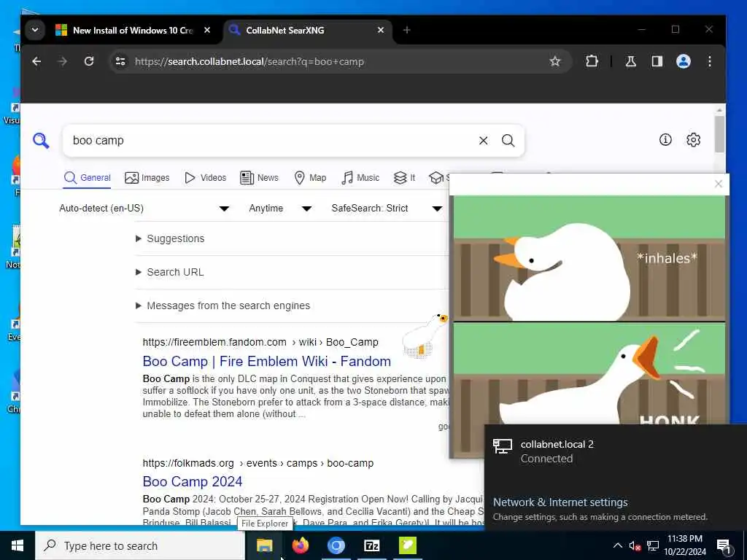Open the Anytime time range dropdown
This screenshot has width=747, height=560.
(280, 208)
